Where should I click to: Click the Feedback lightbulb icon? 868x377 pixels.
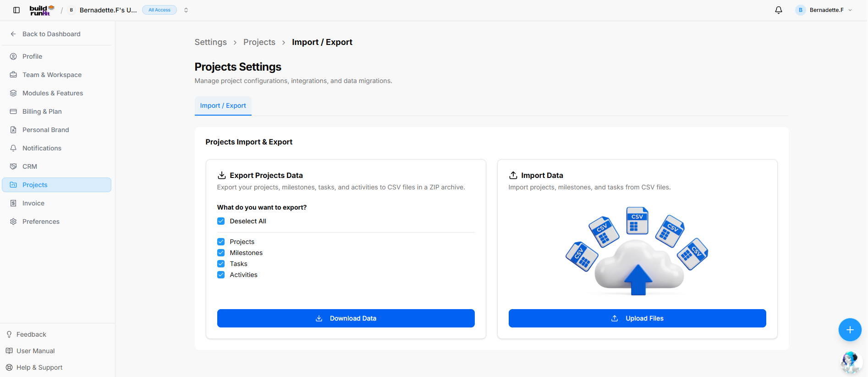(x=9, y=334)
